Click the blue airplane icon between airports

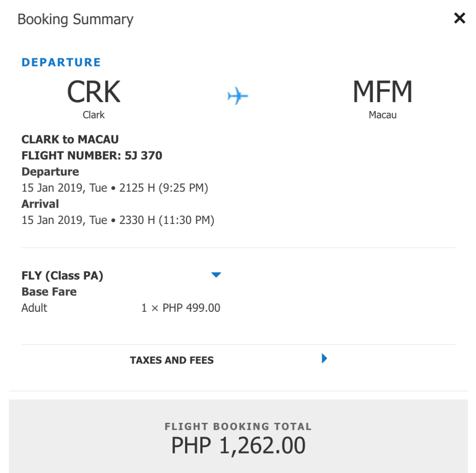[238, 96]
